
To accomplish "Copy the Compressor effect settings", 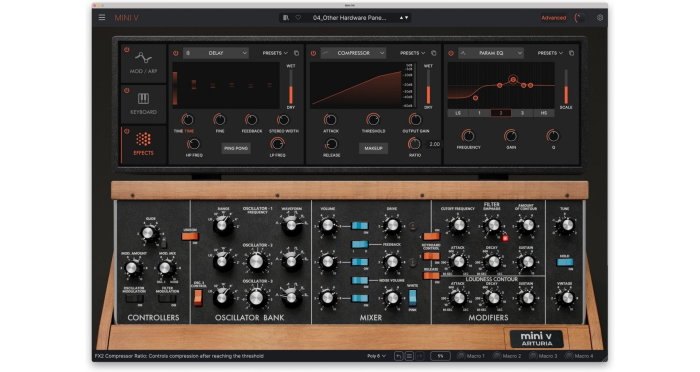I will tap(433, 53).
